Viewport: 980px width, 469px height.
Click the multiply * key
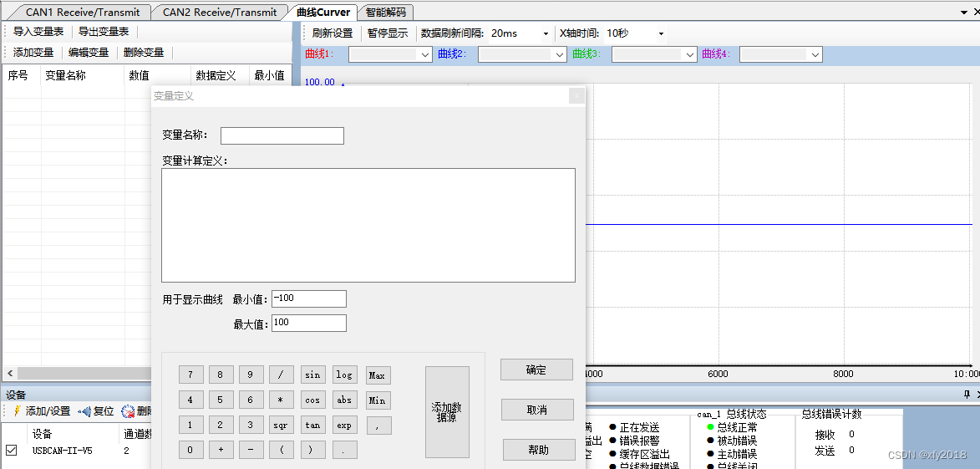[x=282, y=400]
